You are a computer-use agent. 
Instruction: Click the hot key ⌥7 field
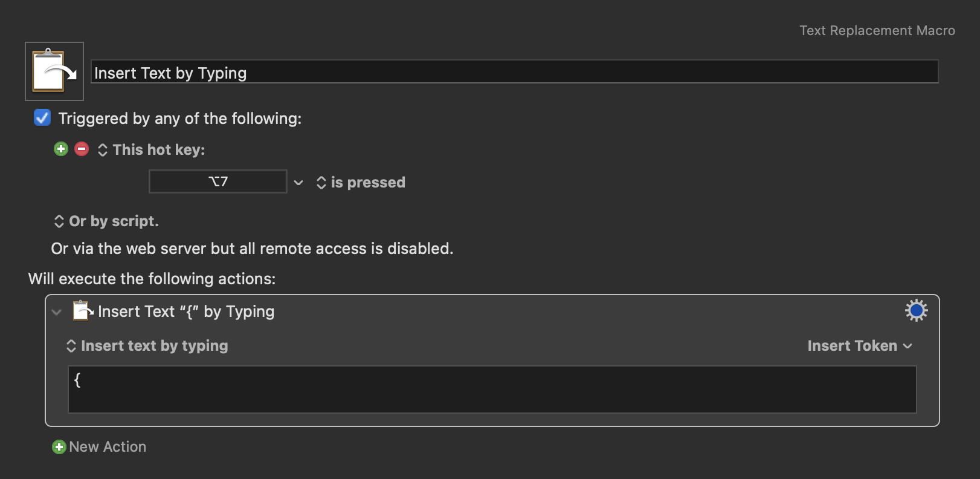pyautogui.click(x=218, y=181)
